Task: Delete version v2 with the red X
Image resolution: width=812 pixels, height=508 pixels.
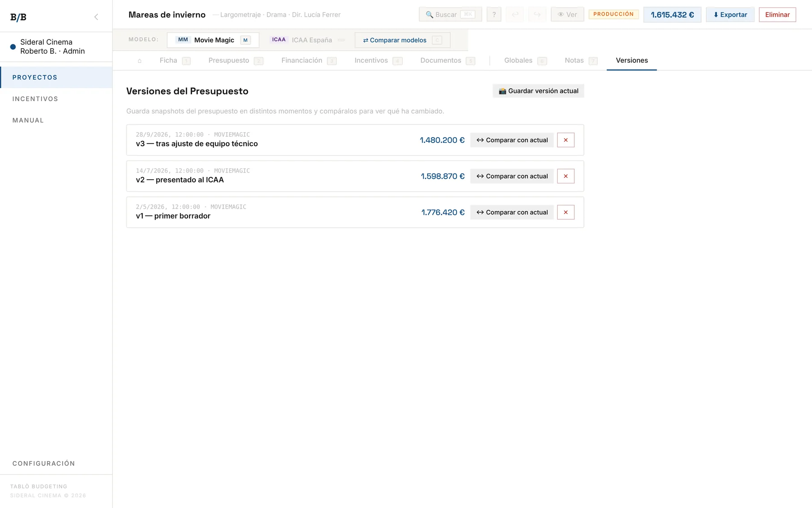Action: pos(566,176)
